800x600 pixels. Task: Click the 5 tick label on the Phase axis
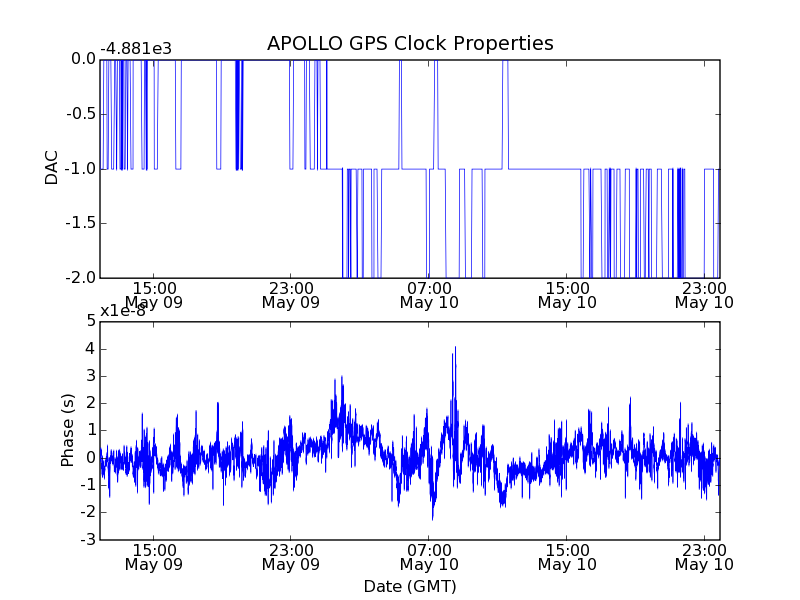pyautogui.click(x=91, y=321)
